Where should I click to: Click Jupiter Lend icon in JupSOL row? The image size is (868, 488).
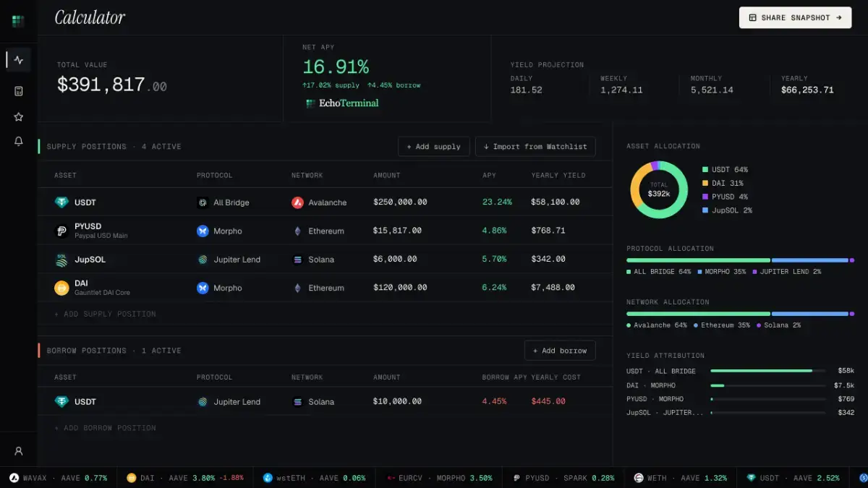[x=203, y=260]
